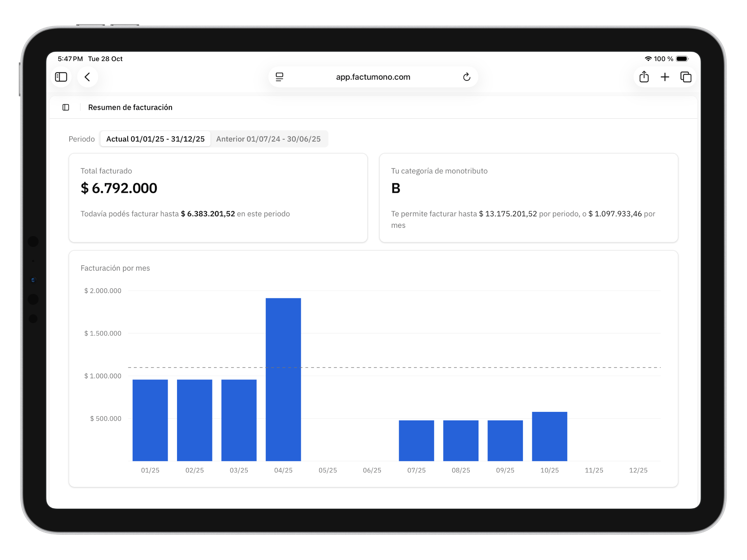Click the 10/25 bar in chart
Image resolution: width=747 pixels, height=560 pixels.
[x=549, y=436]
